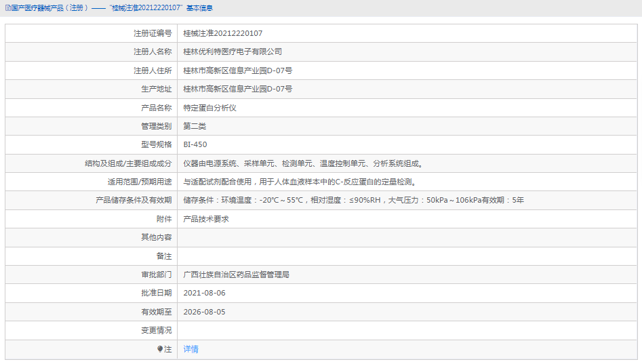The height and width of the screenshot is (364, 642).
Task: Click the 注册证编号 label
Action: 153,33
